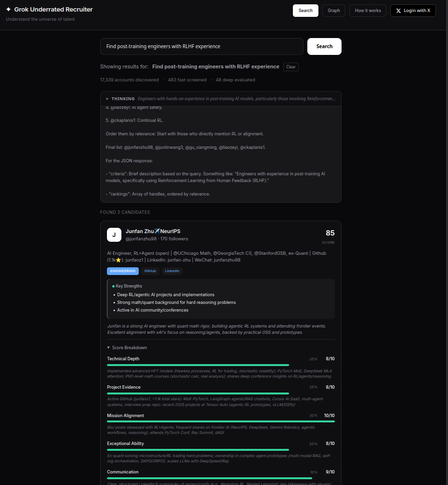Click 'Final list' line in thinking panel
448x485 pixels.
(x=185, y=147)
